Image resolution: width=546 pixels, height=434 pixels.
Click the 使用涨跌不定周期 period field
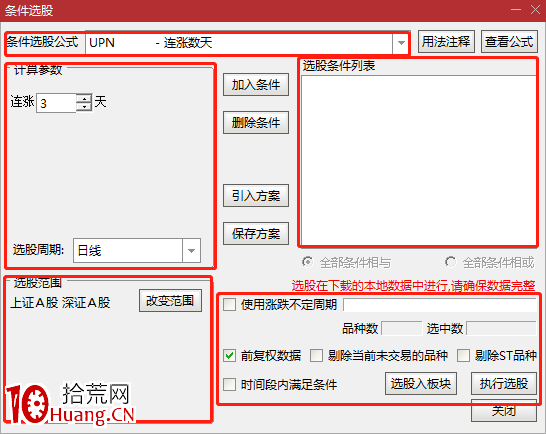point(440,305)
